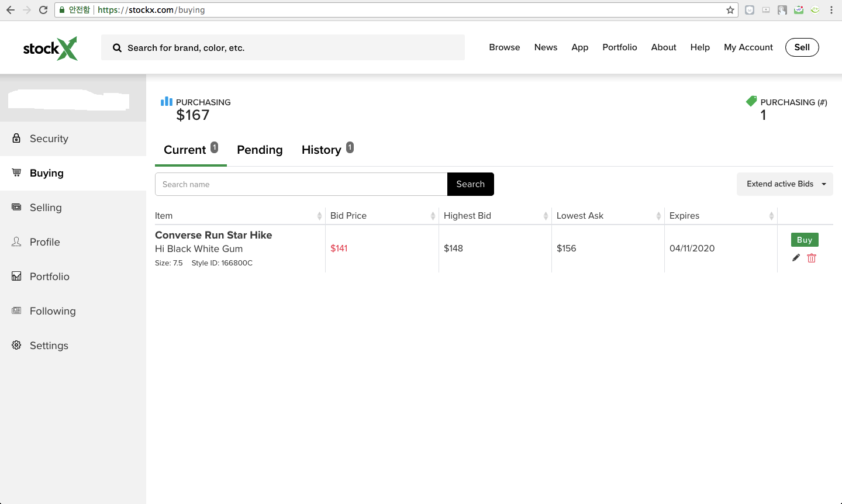This screenshot has height=504, width=842.
Task: Switch to the Pending tab
Action: point(260,150)
